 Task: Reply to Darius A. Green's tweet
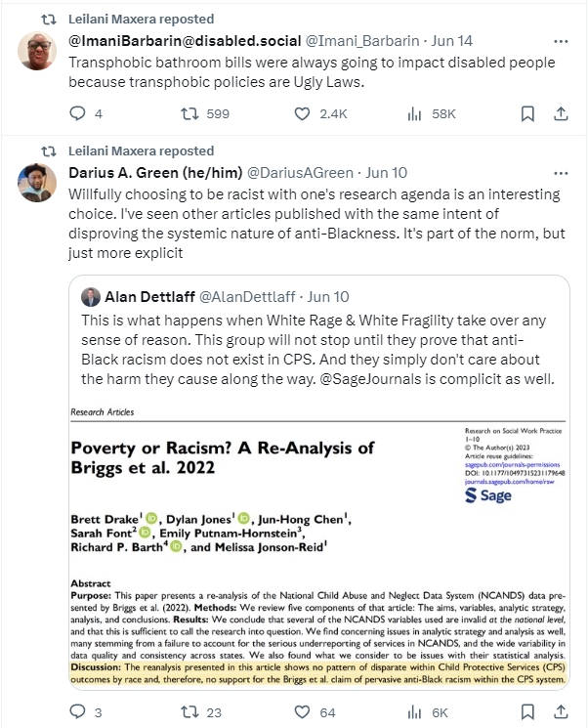tap(80, 711)
